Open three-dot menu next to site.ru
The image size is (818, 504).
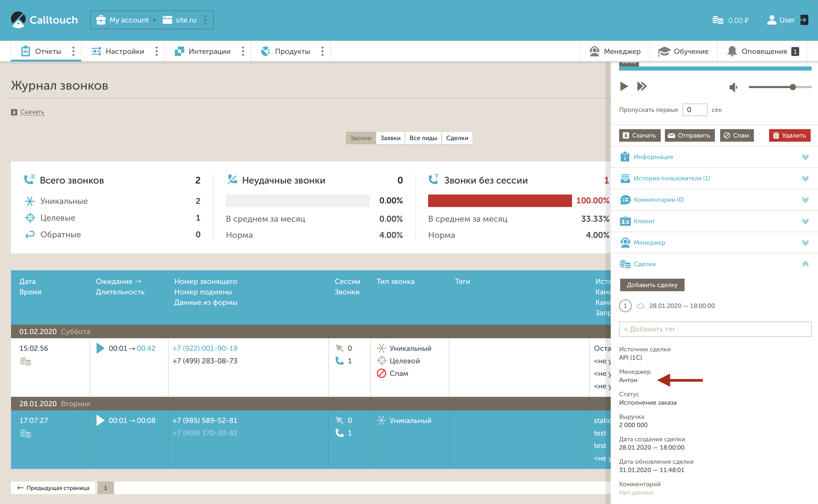(x=205, y=20)
